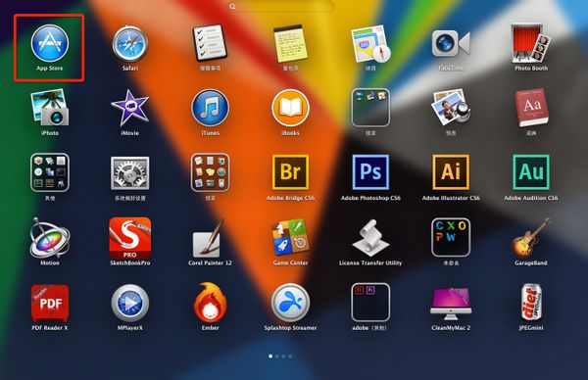Screen dimensions: 588x380
Task: Go to the second Launchpad page dot
Action: point(277,356)
